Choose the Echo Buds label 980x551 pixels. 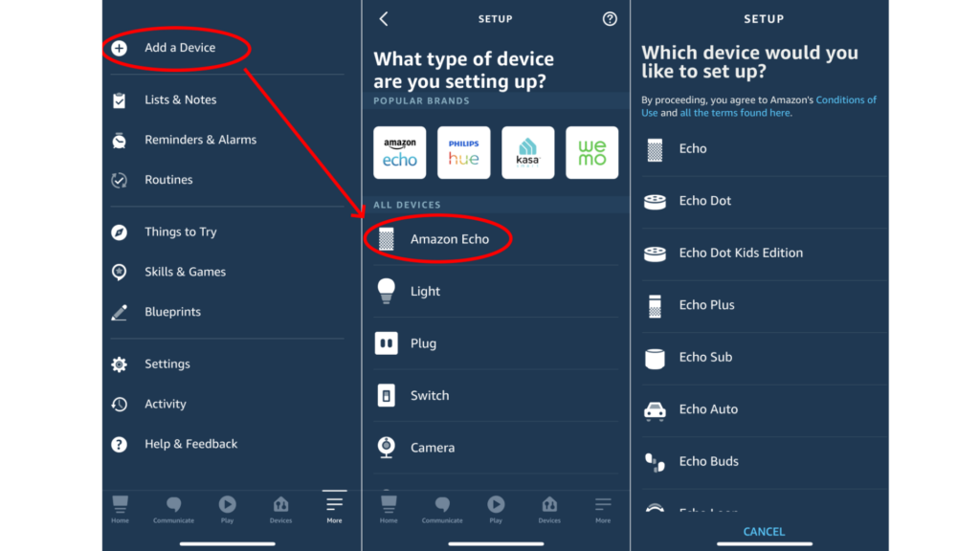click(709, 462)
